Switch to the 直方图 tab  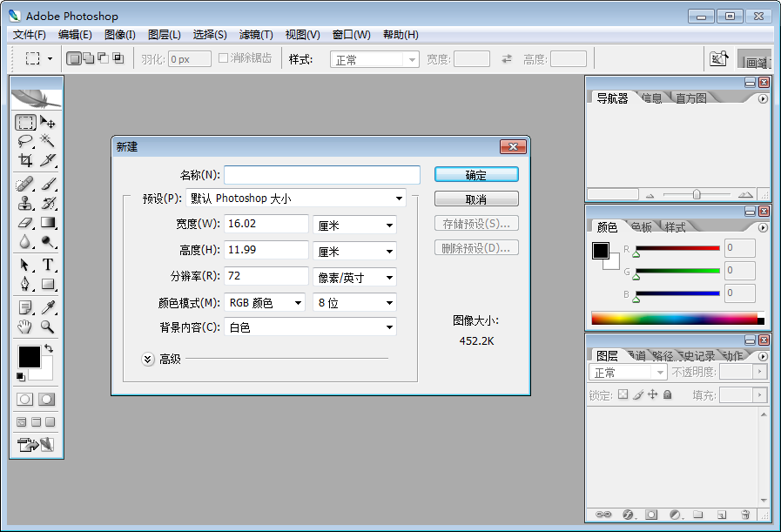[x=690, y=98]
